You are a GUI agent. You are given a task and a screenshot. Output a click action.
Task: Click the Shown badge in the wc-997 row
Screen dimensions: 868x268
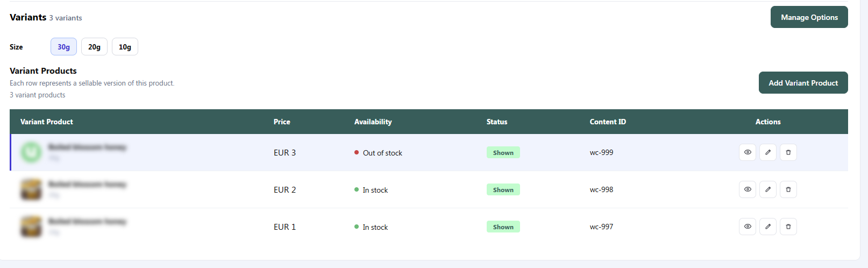(503, 227)
